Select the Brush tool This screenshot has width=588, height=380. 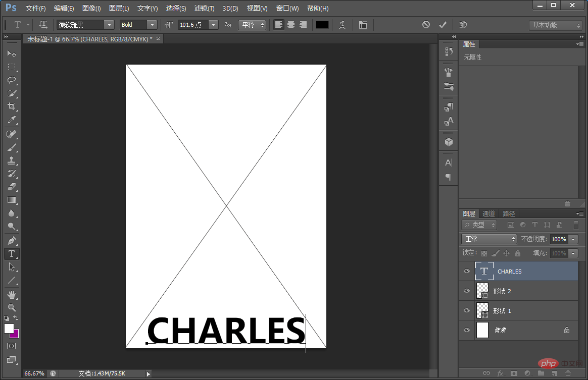pyautogui.click(x=12, y=147)
